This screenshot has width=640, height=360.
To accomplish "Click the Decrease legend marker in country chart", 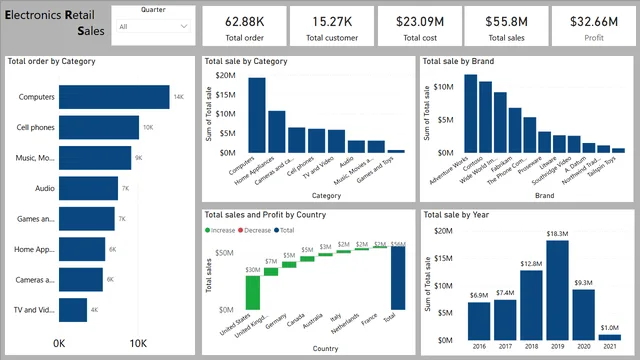I will click(240, 230).
